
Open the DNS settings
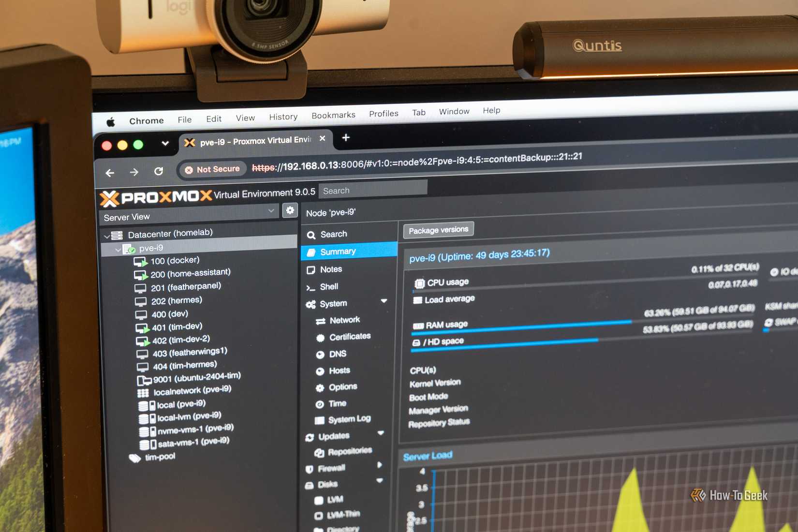click(331, 354)
